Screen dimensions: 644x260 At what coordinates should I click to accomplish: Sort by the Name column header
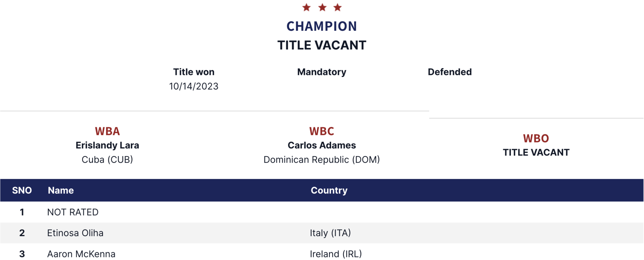tap(61, 190)
